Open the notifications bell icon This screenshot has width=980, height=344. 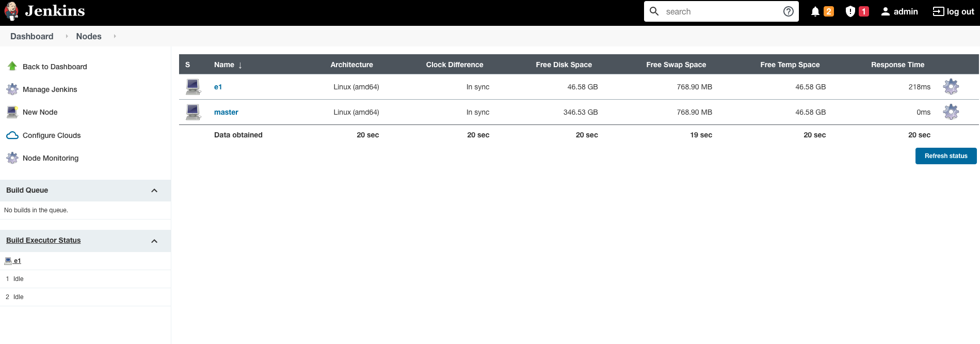(815, 11)
